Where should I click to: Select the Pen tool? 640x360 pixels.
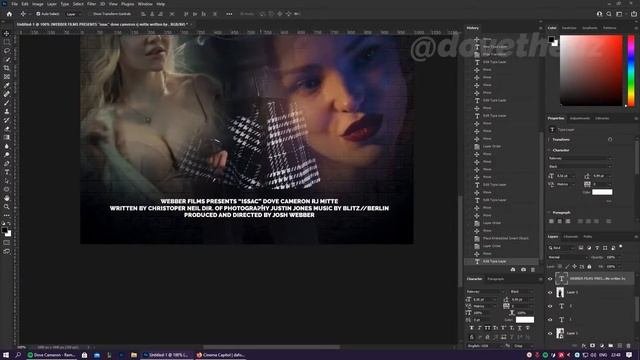pyautogui.click(x=7, y=163)
